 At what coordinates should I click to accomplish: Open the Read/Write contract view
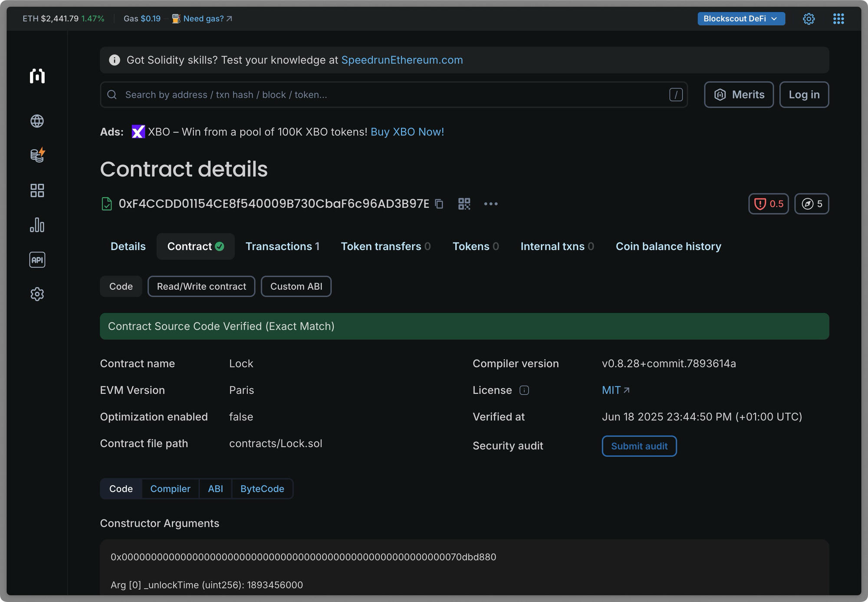201,286
